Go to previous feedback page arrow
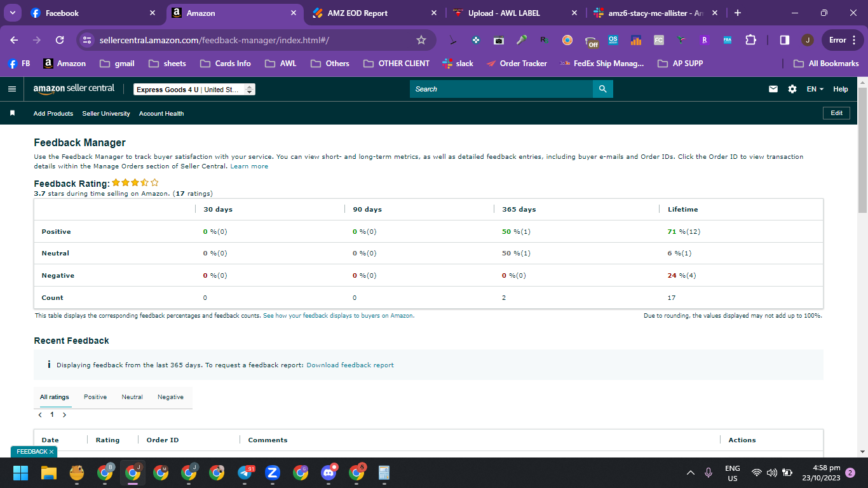This screenshot has width=868, height=488. pos(40,415)
